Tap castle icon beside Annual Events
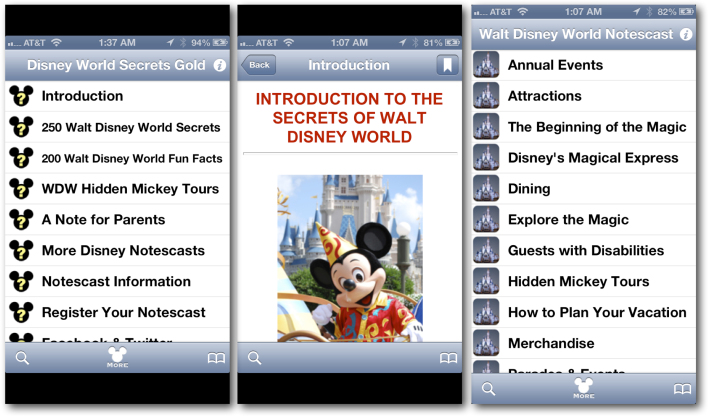The image size is (708, 416). click(x=486, y=65)
